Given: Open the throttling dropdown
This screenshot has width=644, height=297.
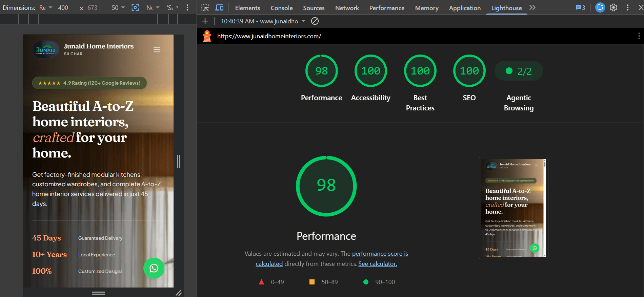Looking at the screenshot, I should pyautogui.click(x=153, y=7).
